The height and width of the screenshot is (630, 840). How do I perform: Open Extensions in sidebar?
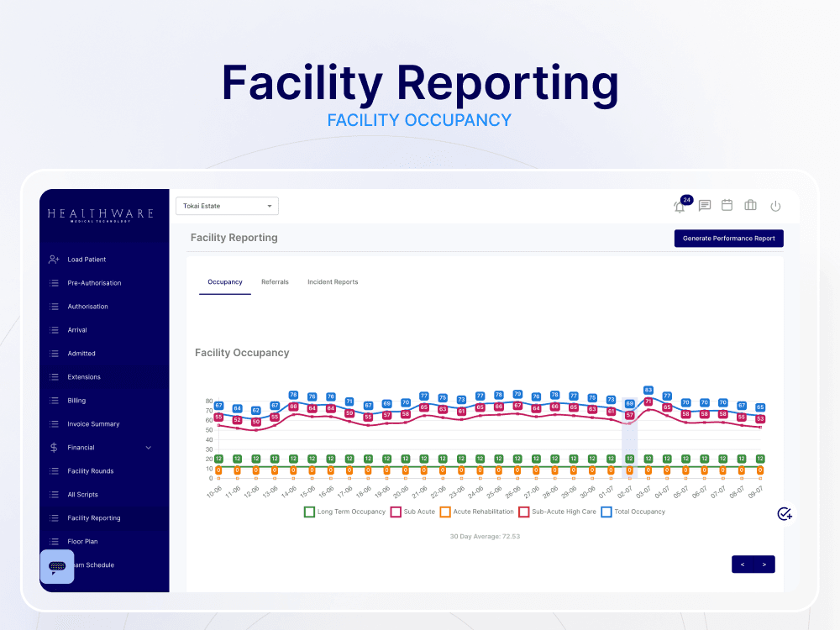pyautogui.click(x=84, y=377)
